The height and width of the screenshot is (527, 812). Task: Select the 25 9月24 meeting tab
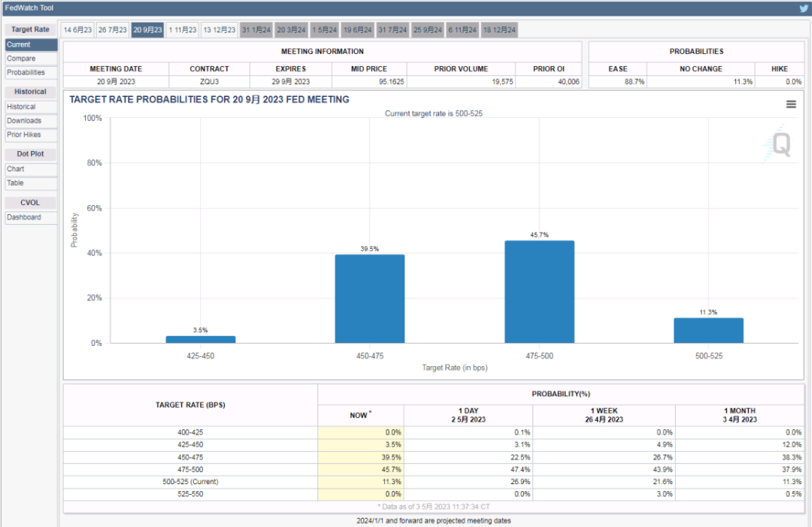pos(428,30)
